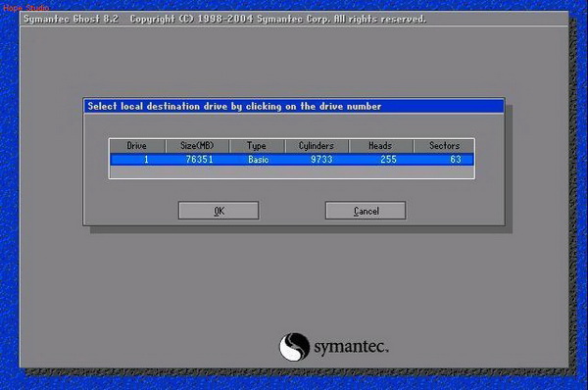Click the Sectors column header
This screenshot has width=588, height=390.
444,145
